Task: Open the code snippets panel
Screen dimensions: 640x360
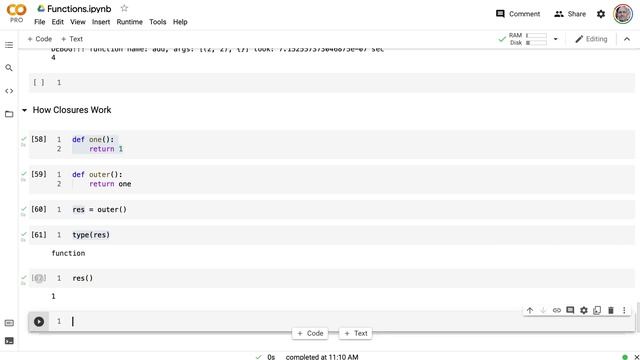Action: click(x=9, y=91)
